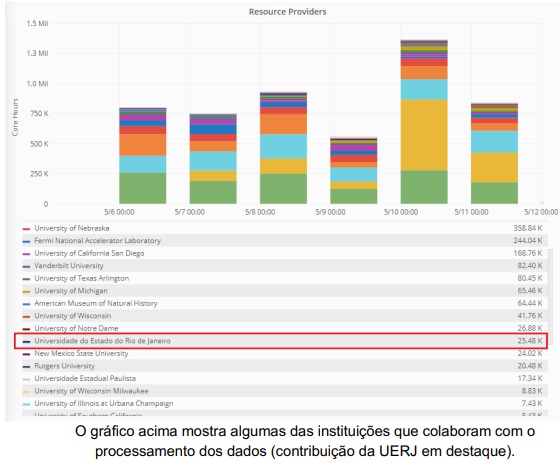Click the blue swatch beside Fermi Laboratory
This screenshot has height=475, width=560.
point(26,241)
